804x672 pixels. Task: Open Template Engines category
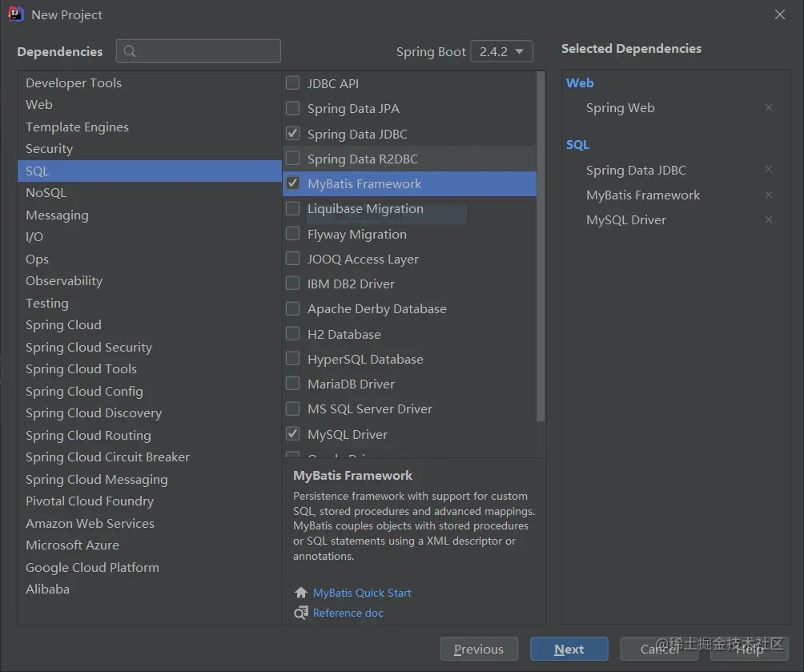click(149, 127)
